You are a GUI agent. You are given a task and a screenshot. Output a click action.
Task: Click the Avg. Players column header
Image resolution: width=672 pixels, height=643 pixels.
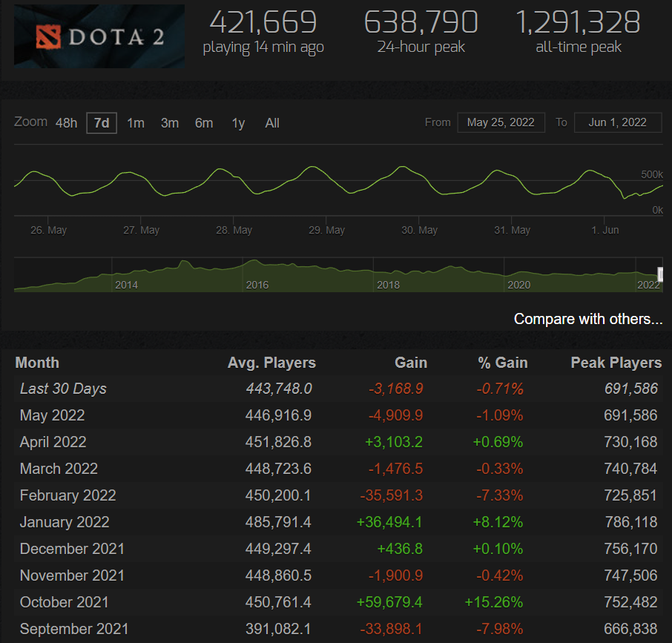pyautogui.click(x=271, y=363)
